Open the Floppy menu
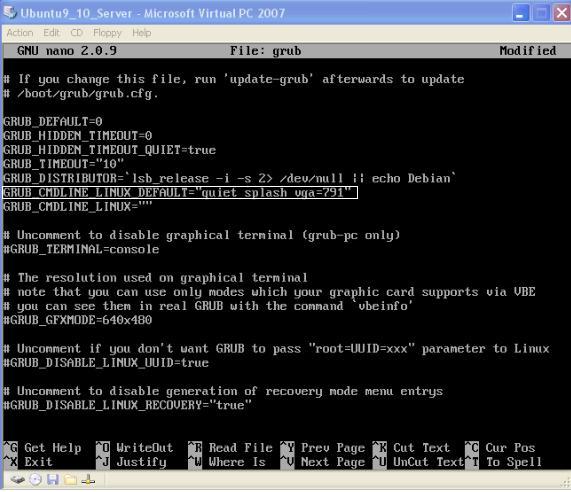The width and height of the screenshot is (571, 492). click(x=107, y=33)
